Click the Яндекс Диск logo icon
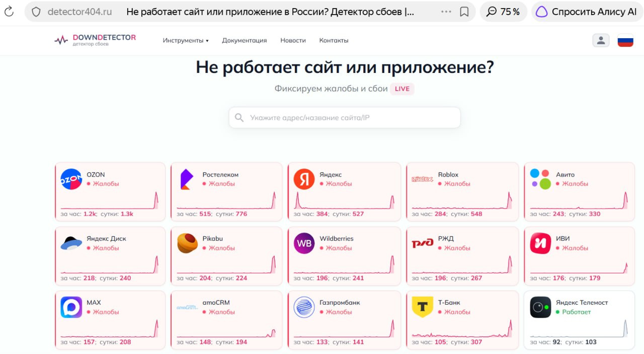This screenshot has height=354, width=644. point(71,243)
